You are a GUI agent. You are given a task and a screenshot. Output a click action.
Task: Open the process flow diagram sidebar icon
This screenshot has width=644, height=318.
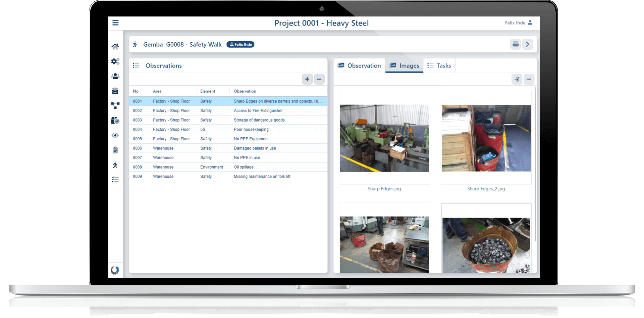pyautogui.click(x=115, y=106)
